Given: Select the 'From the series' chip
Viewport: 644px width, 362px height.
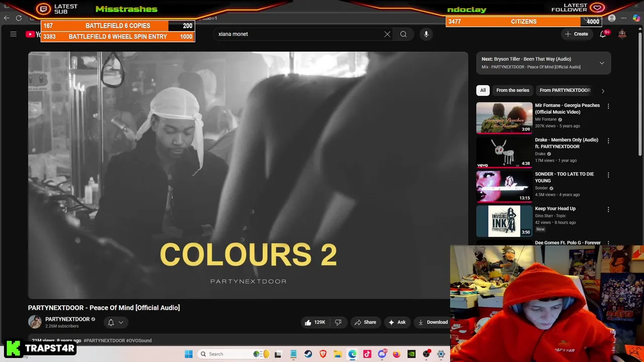Looking at the screenshot, I should 513,90.
